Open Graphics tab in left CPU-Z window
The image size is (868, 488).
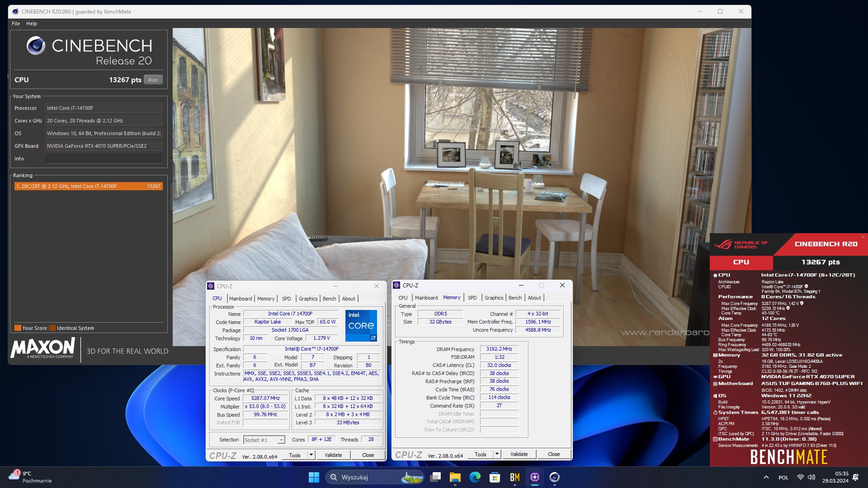[308, 299]
